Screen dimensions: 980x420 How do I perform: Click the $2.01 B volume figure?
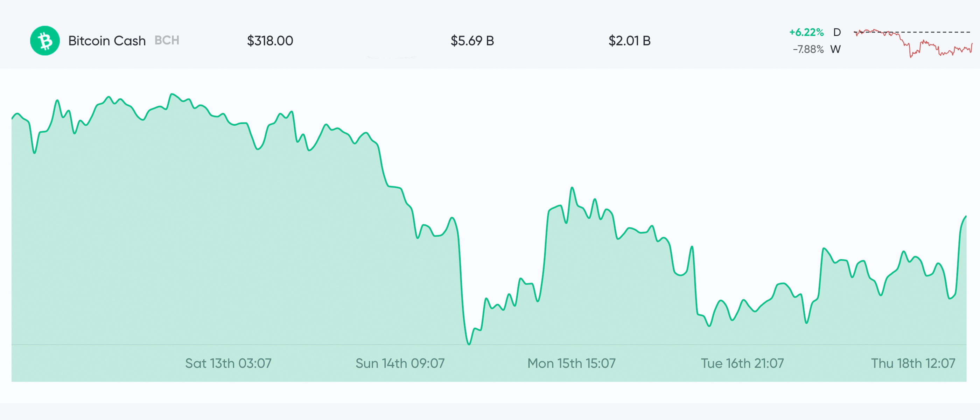point(630,41)
